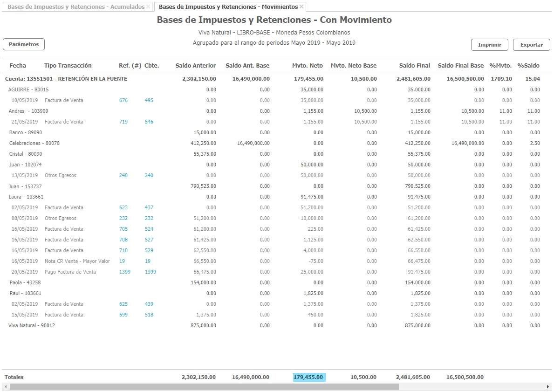This screenshot has height=392, width=554.
Task: Select the Cuenta 13551501 Retención row
Action: click(66, 79)
